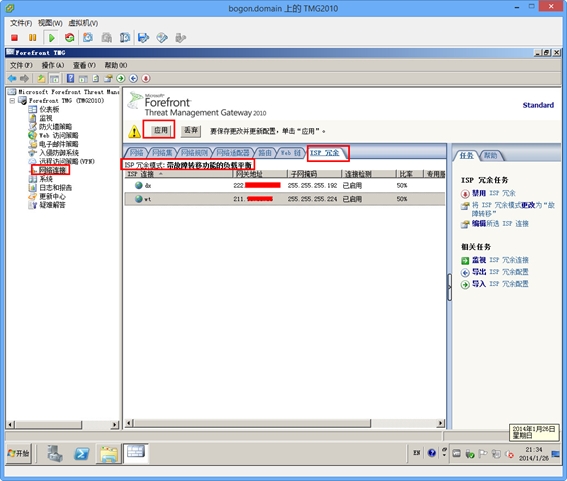Switch to the 路由 tab

click(x=265, y=153)
